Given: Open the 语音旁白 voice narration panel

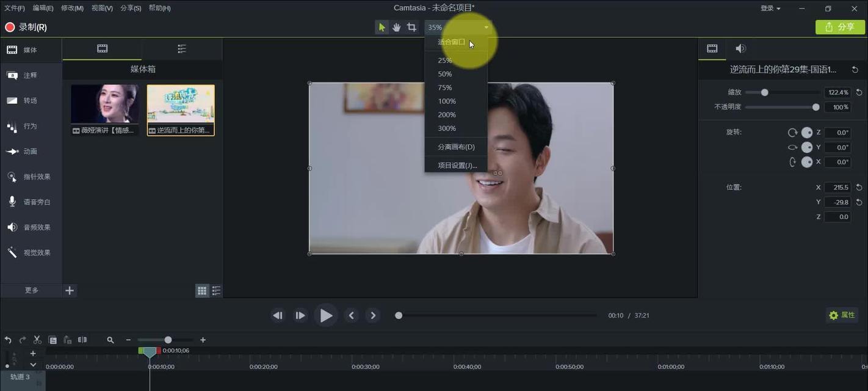Looking at the screenshot, I should click(x=31, y=202).
